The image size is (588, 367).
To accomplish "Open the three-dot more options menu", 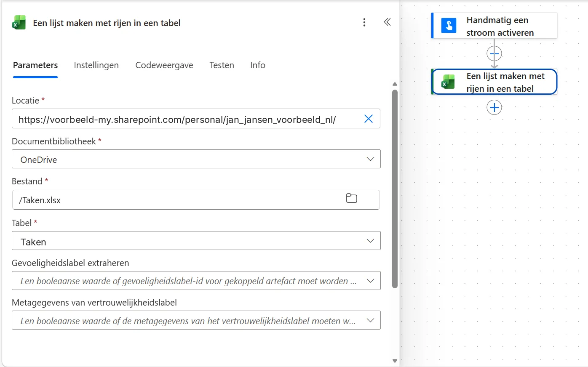I will 364,23.
